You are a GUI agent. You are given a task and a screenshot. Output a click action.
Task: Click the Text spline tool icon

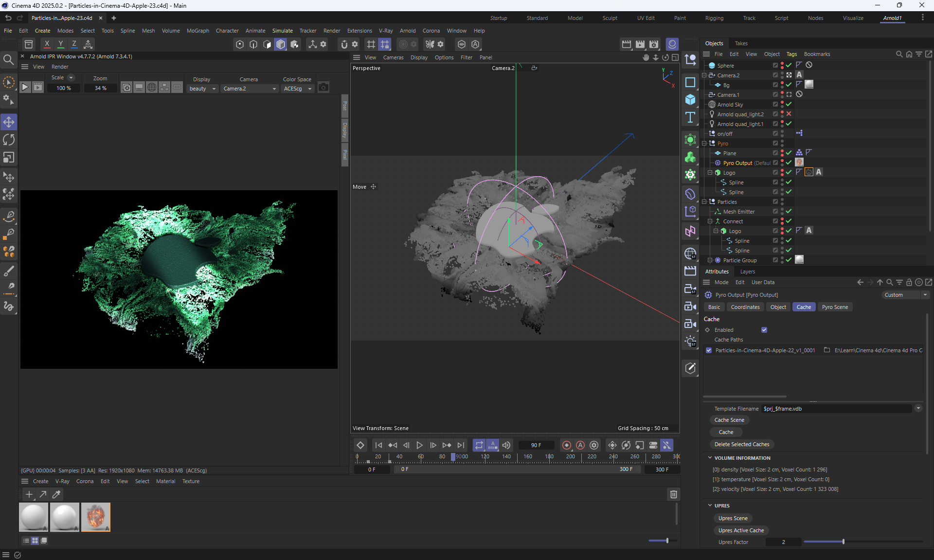(x=690, y=117)
